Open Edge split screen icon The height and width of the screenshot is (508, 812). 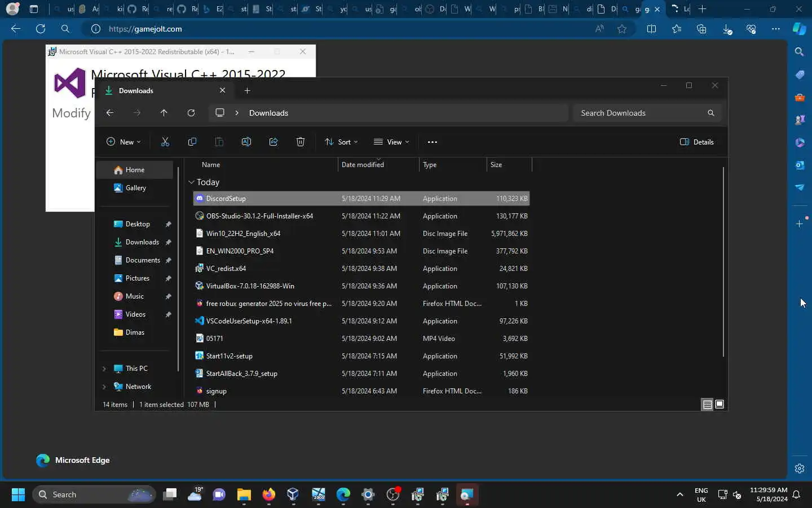pyautogui.click(x=651, y=29)
